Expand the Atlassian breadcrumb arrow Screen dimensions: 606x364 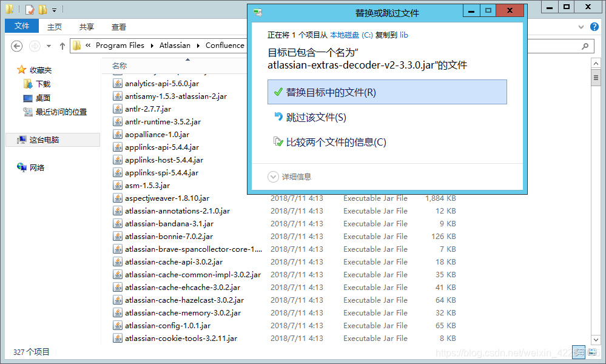tap(198, 45)
